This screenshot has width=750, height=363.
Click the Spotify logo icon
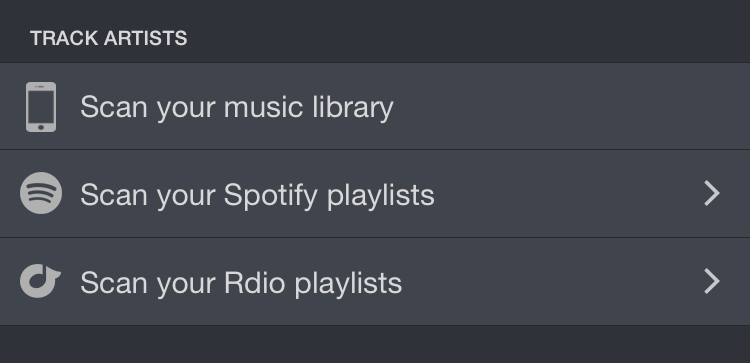pos(41,193)
